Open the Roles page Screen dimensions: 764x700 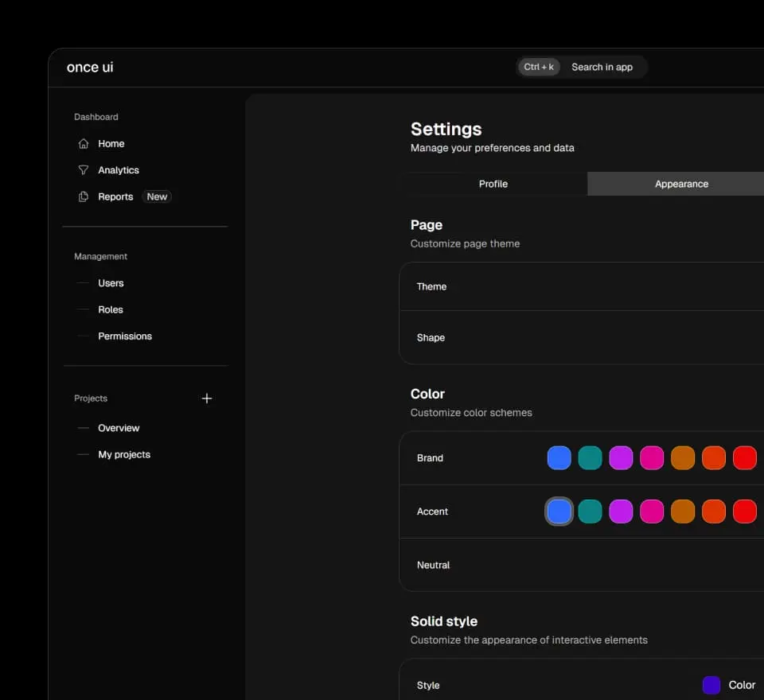coord(111,309)
